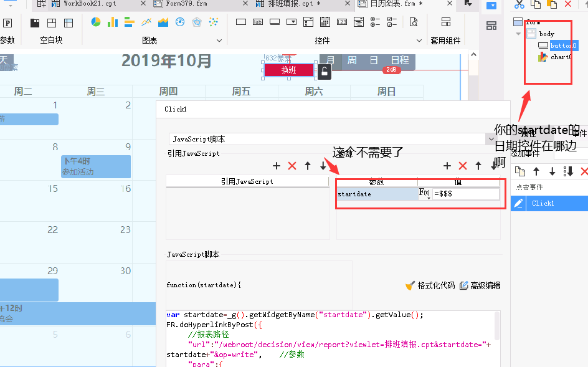Click the code editor vertical scrollbar

[x=497, y=326]
